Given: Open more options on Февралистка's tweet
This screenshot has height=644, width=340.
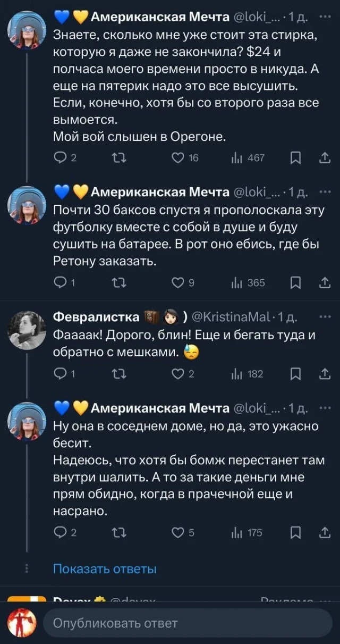Looking at the screenshot, I should pyautogui.click(x=324, y=317).
